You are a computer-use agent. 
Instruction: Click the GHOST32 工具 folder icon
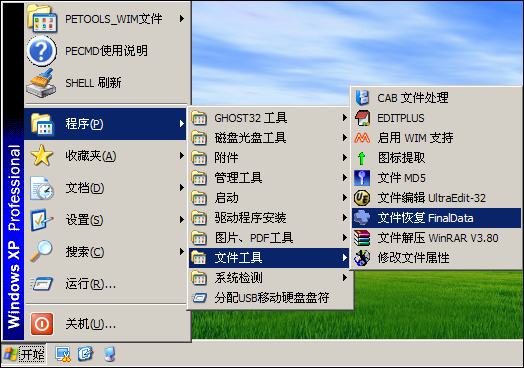click(x=199, y=118)
